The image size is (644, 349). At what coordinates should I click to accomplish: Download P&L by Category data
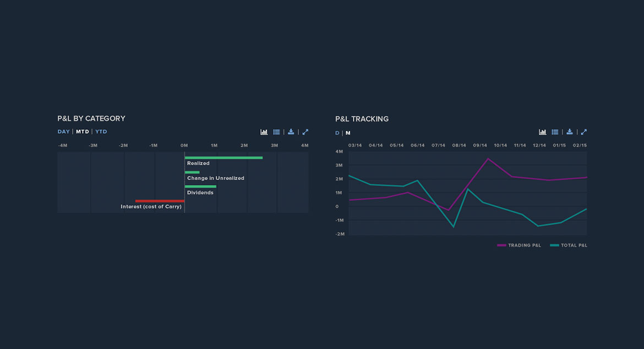(291, 132)
